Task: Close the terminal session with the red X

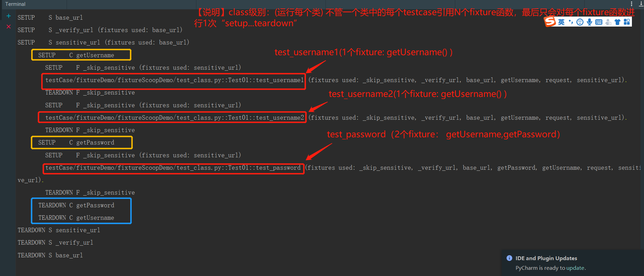Action: point(9,27)
